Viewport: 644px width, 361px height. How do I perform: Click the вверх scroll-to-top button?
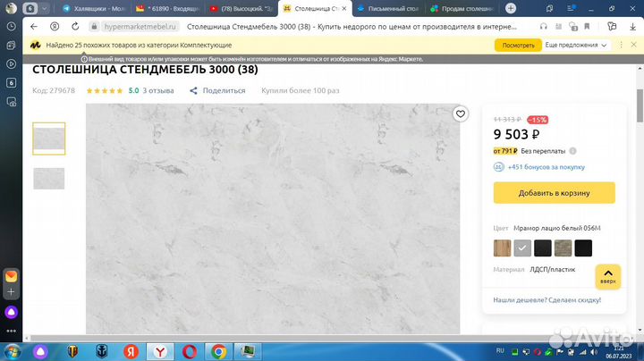(x=608, y=277)
